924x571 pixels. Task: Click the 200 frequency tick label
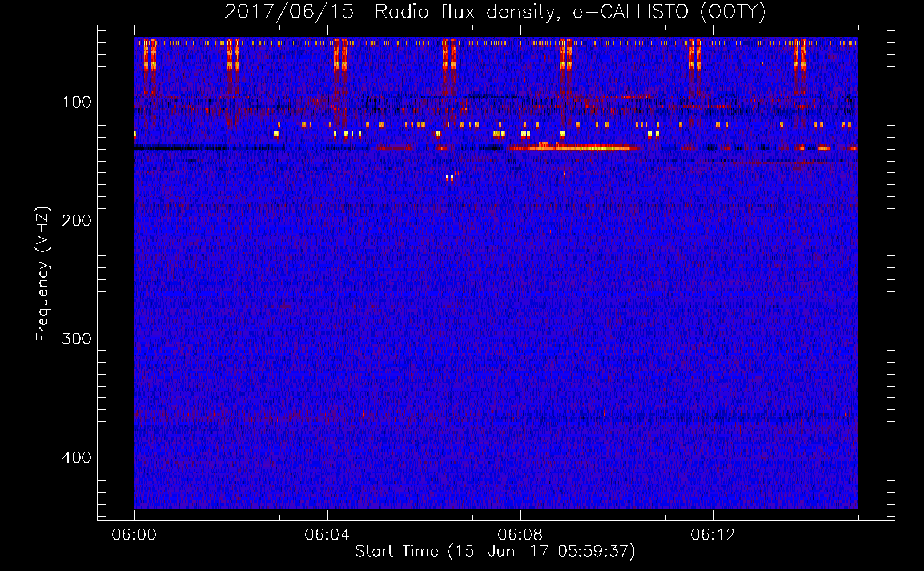coord(77,220)
